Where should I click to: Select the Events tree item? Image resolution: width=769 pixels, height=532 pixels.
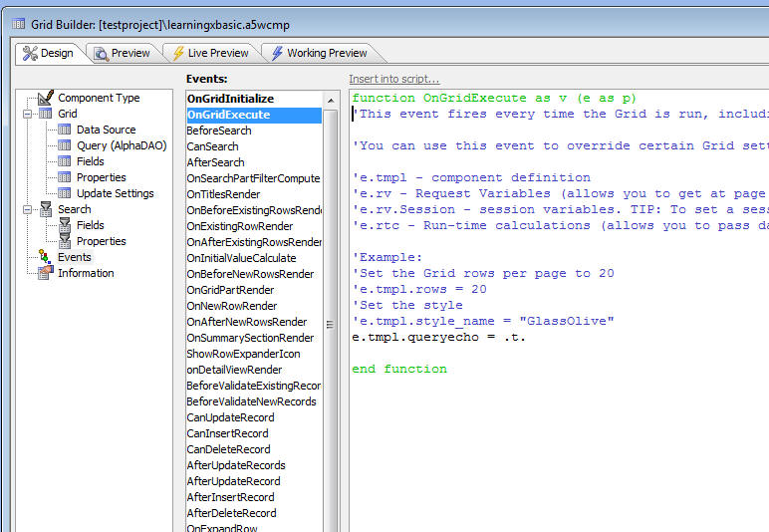click(x=74, y=257)
